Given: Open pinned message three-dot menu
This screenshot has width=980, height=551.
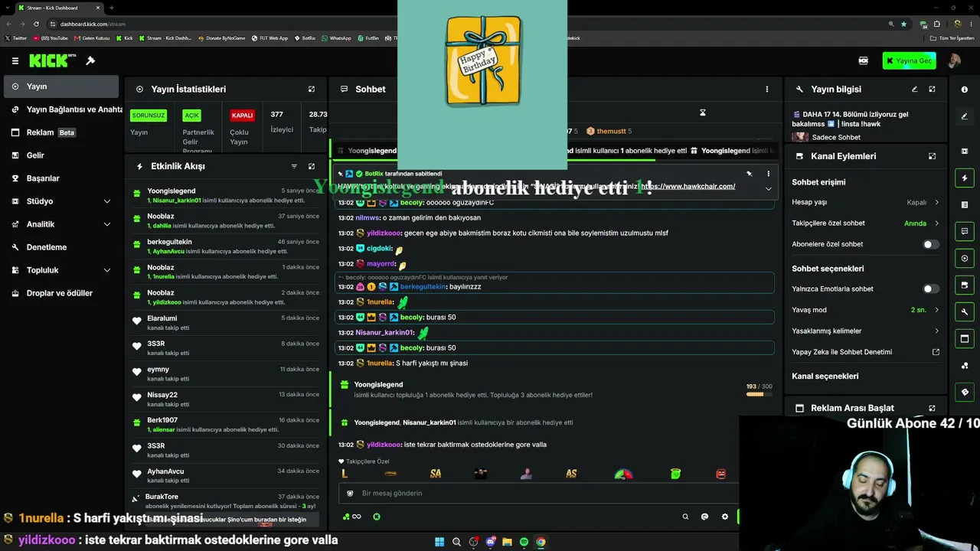Looking at the screenshot, I should (768, 174).
